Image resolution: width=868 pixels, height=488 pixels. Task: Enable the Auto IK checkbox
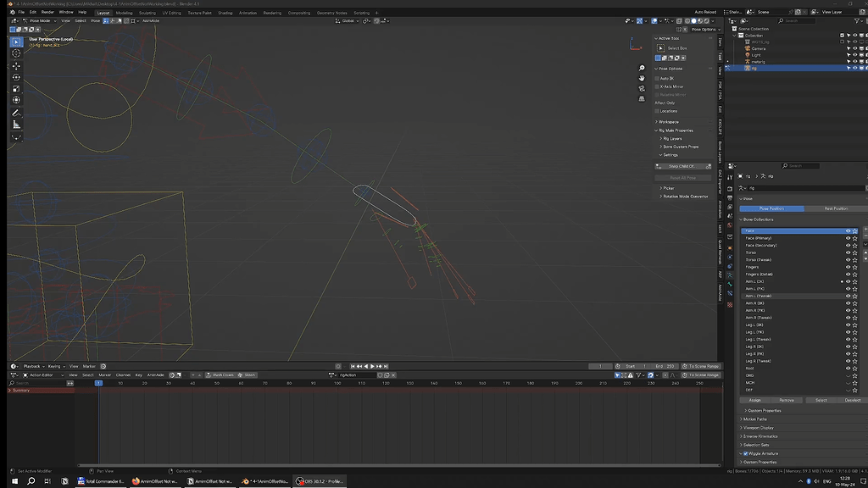[658, 79]
